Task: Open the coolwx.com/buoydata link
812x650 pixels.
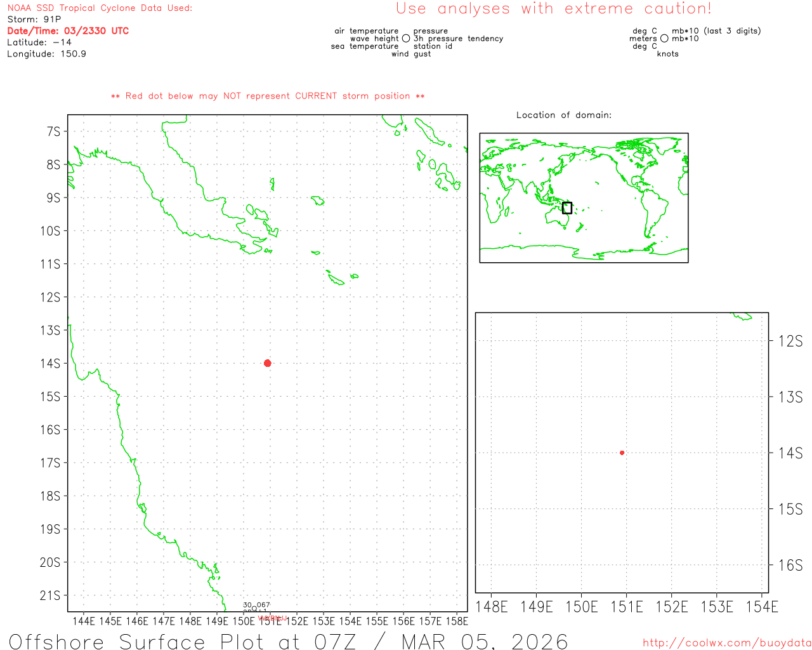Action: point(726,643)
